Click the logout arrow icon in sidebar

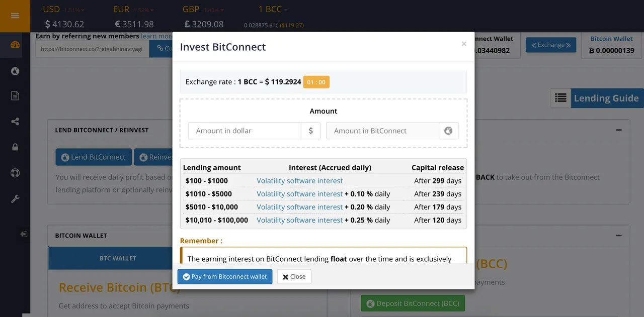(x=24, y=234)
